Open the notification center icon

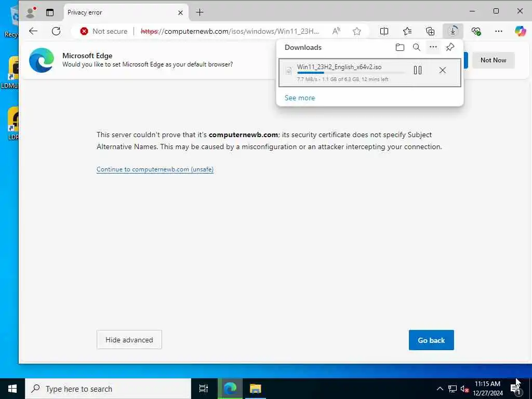click(x=516, y=389)
